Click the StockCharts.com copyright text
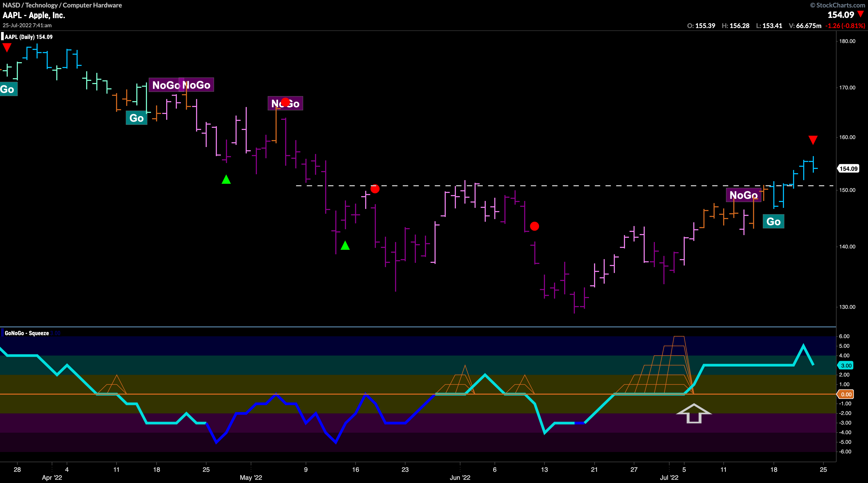The height and width of the screenshot is (483, 868). pyautogui.click(x=838, y=5)
